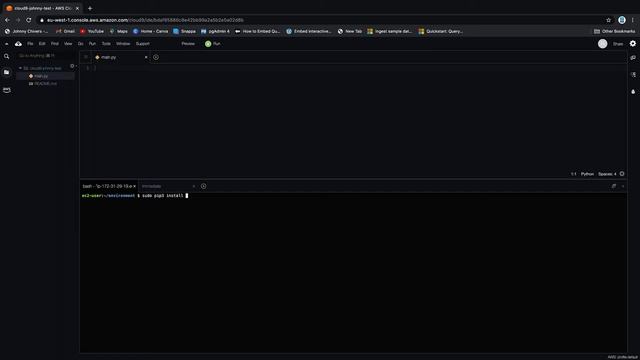Open the file tree settings gear
Screen dimensions: 640x360
[72, 66]
